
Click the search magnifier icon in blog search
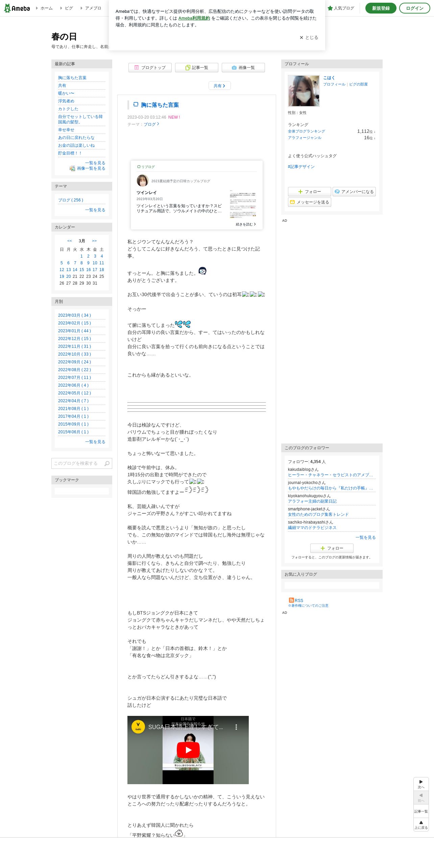[107, 463]
